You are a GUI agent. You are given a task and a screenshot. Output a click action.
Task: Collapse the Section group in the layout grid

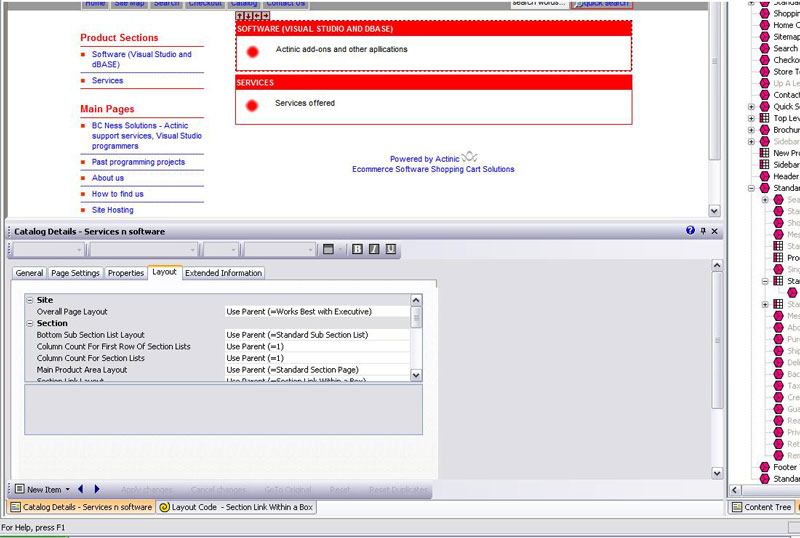click(30, 323)
